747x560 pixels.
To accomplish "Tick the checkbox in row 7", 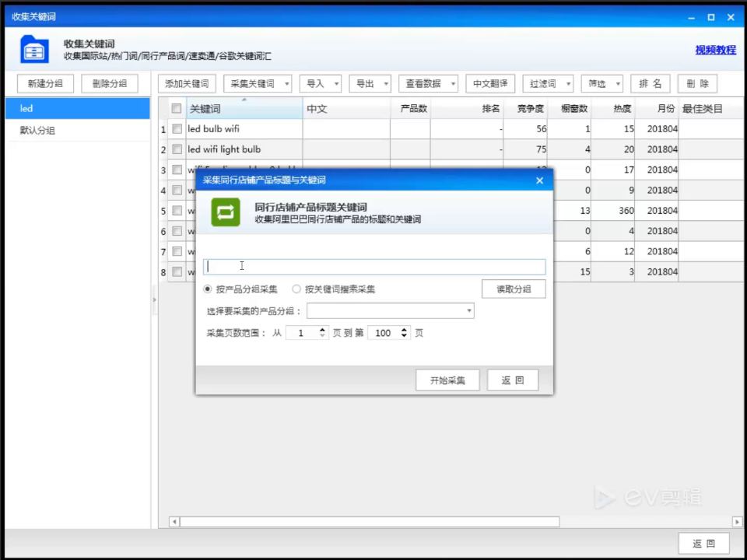I will coord(177,251).
